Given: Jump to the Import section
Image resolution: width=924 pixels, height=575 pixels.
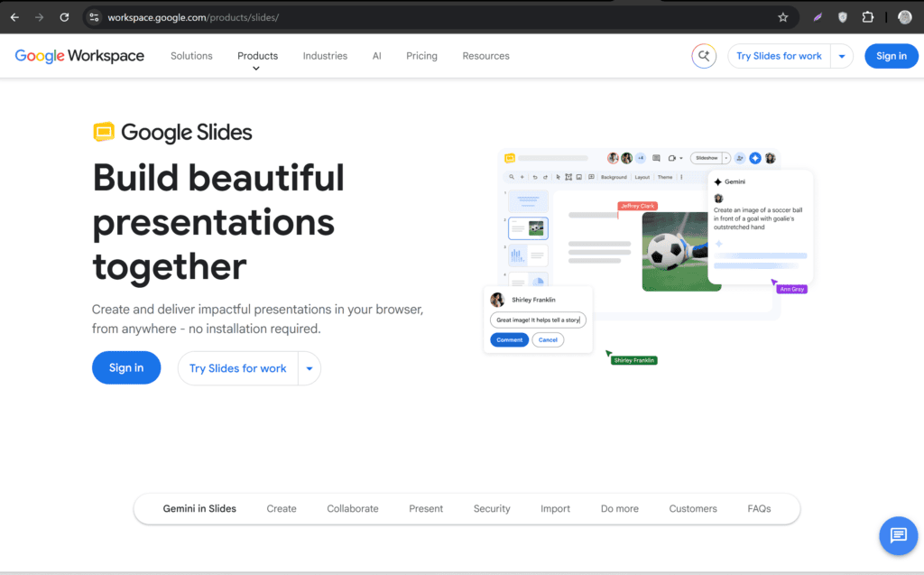Looking at the screenshot, I should click(555, 508).
